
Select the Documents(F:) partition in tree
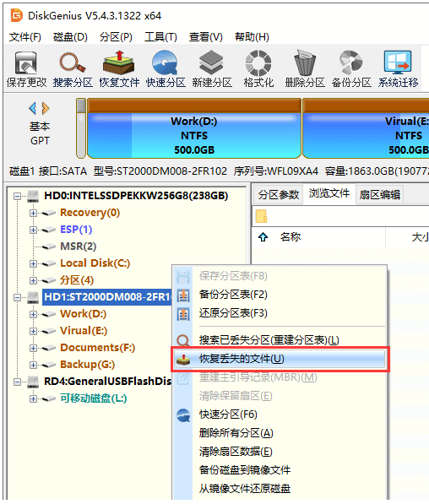pyautogui.click(x=97, y=348)
